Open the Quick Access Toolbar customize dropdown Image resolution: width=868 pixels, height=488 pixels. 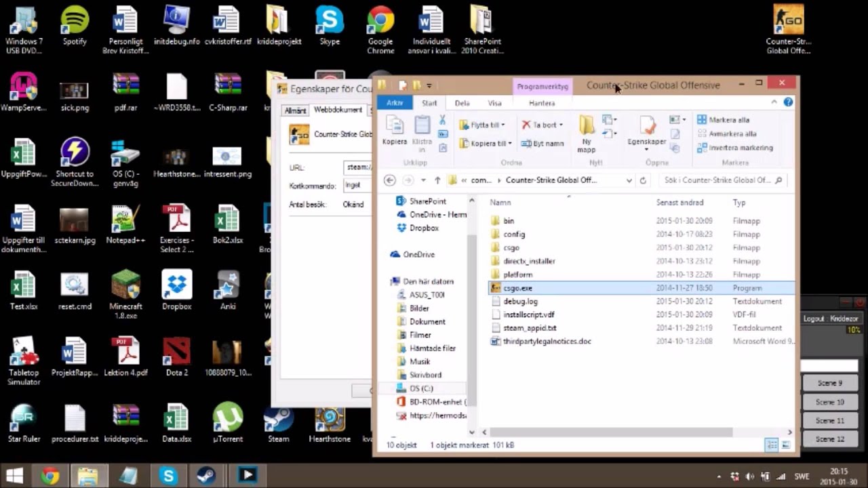429,85
